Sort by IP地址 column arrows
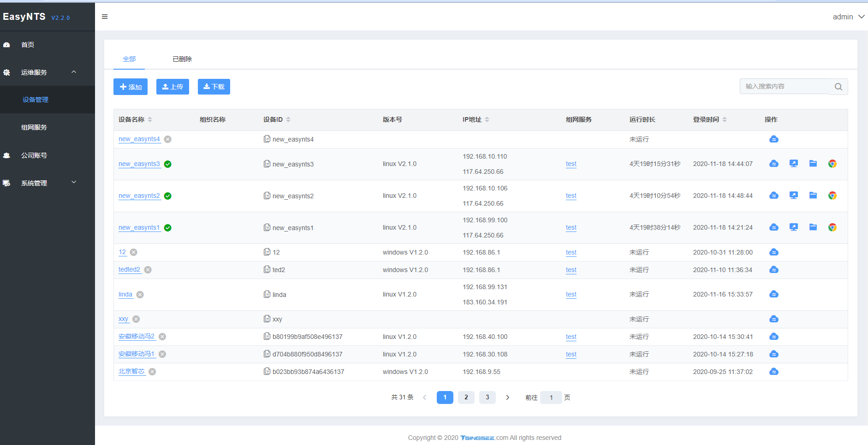 [487, 119]
